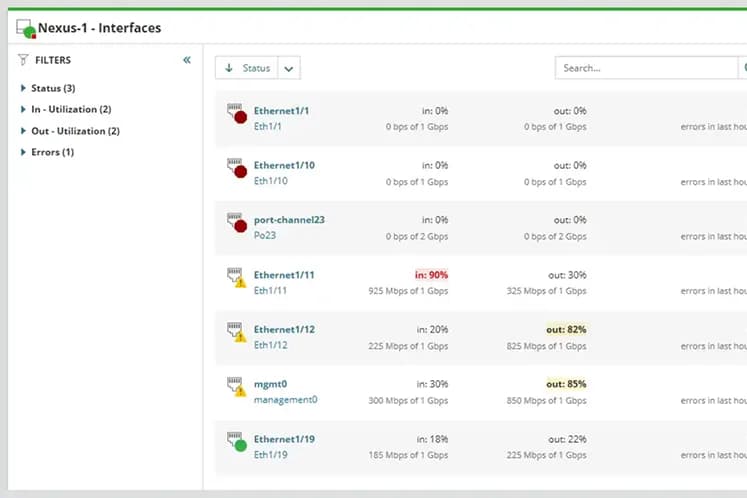Toggle sort direction arrow beside Status
Image resolution: width=747 pixels, height=498 pixels.
click(x=229, y=68)
